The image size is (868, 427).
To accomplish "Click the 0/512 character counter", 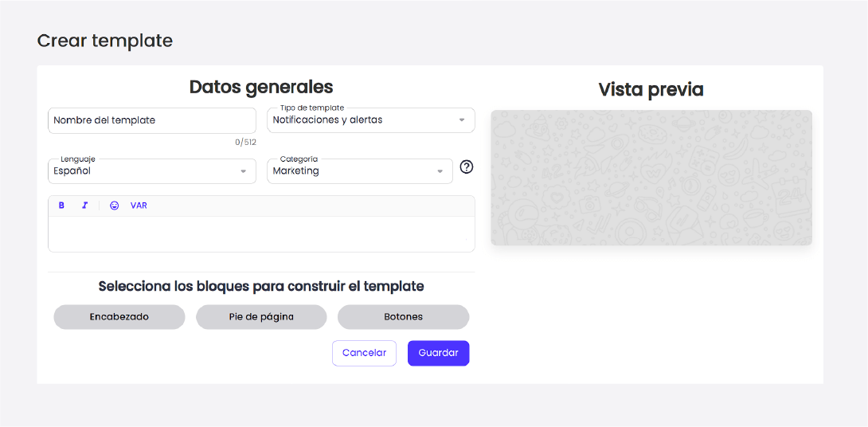I will coord(245,143).
